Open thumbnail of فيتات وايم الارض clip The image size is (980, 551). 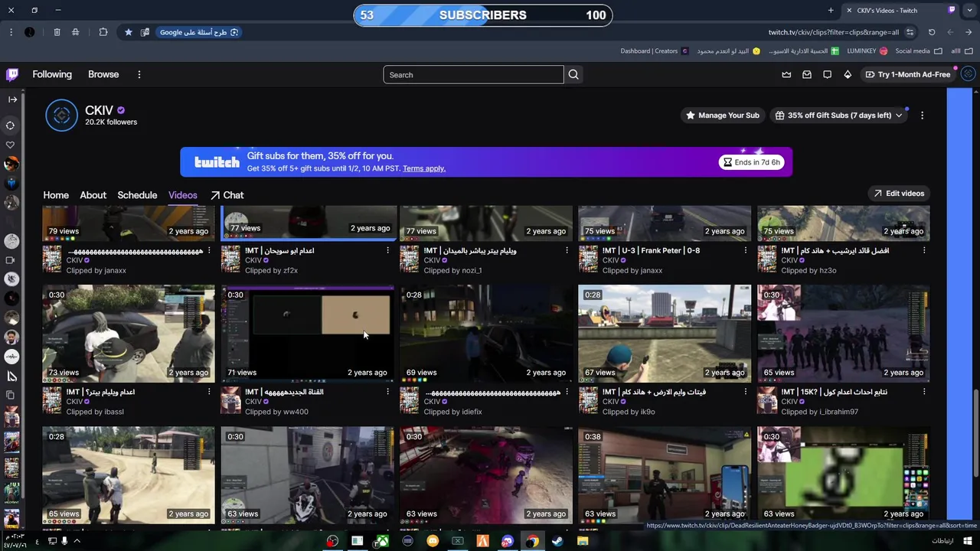[x=665, y=334]
